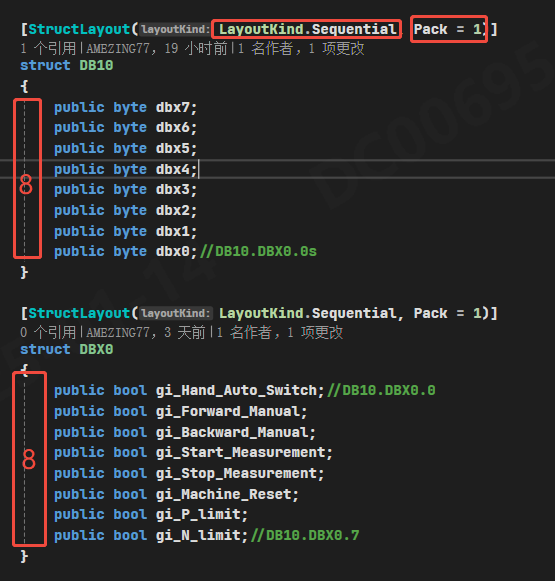Open the '1 名作者, 1 项更改' link above struct DB10
The image size is (555, 581).
301,49
